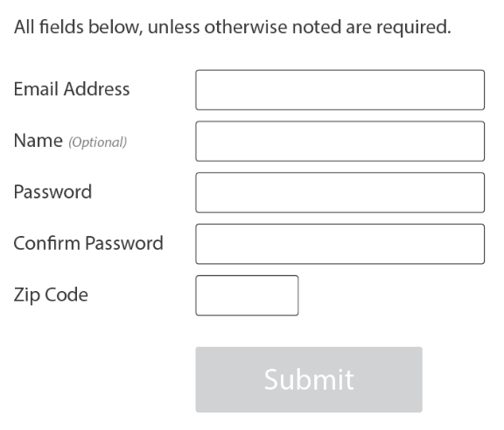
Task: Click the word 'Code' in the last label
Action: pos(66,295)
